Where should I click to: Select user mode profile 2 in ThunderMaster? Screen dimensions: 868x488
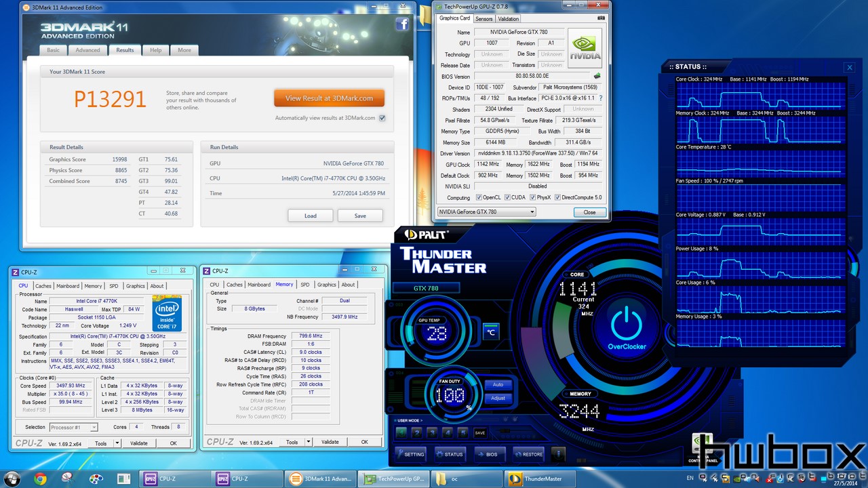coord(416,432)
